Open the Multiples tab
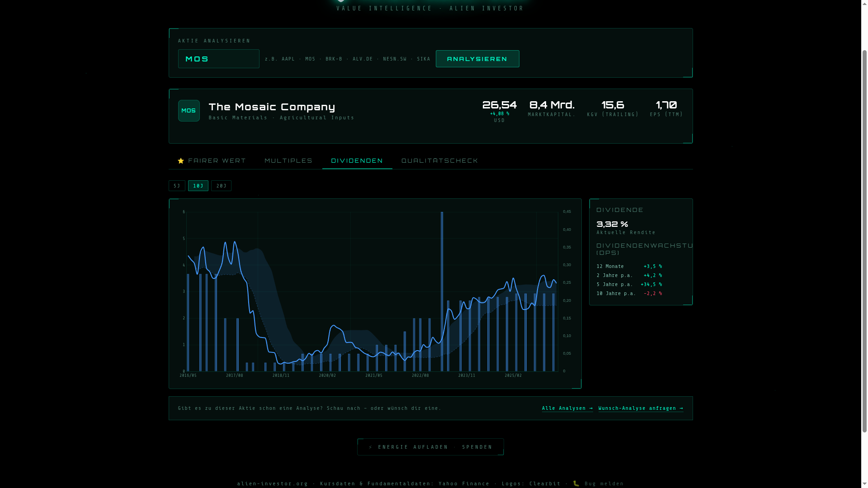Viewport: 868px width, 488px height. tap(288, 161)
